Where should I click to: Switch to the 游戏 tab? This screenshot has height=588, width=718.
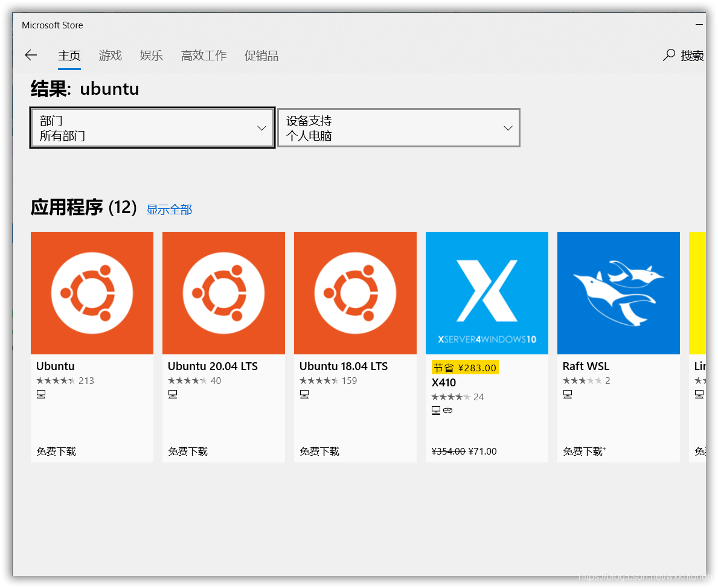tap(111, 56)
